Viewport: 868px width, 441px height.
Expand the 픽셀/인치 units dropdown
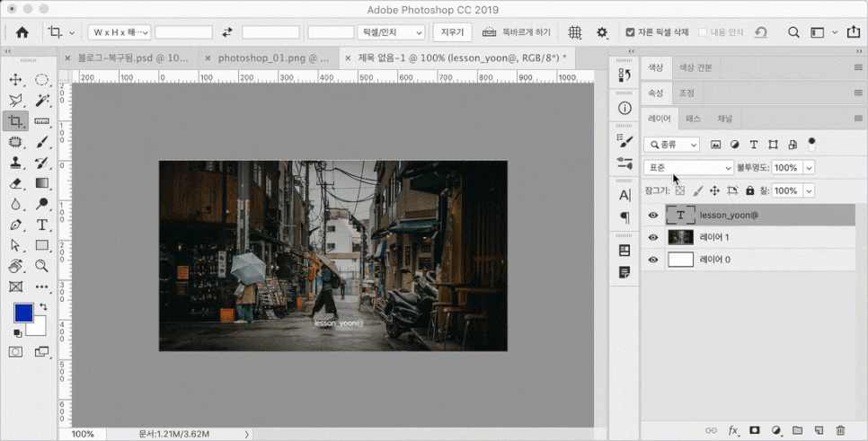pyautogui.click(x=391, y=32)
